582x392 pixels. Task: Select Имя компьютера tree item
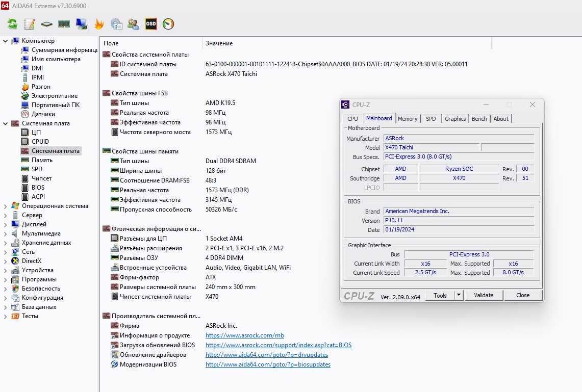[56, 59]
